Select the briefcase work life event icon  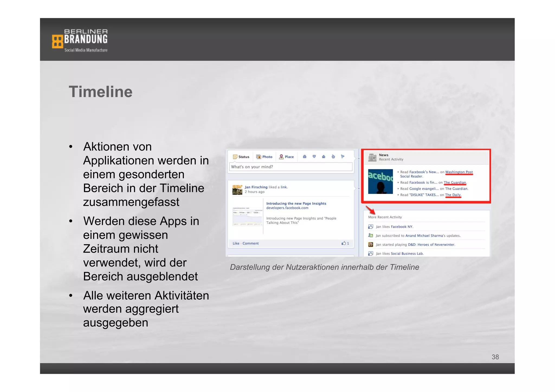coord(305,157)
